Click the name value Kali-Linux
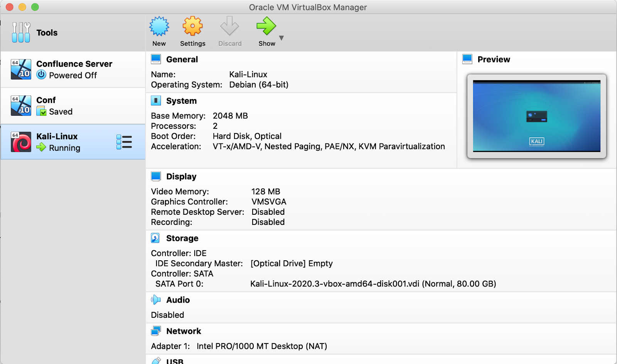 tap(248, 74)
